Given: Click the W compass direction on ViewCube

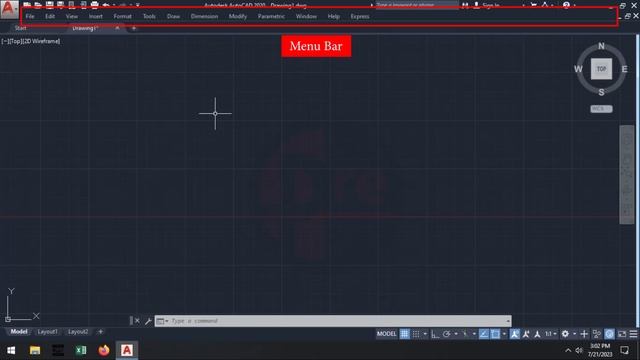Looking at the screenshot, I should coord(578,69).
